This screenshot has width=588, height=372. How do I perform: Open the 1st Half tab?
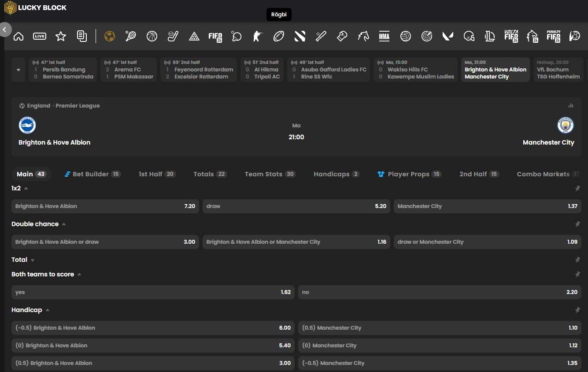pos(157,174)
